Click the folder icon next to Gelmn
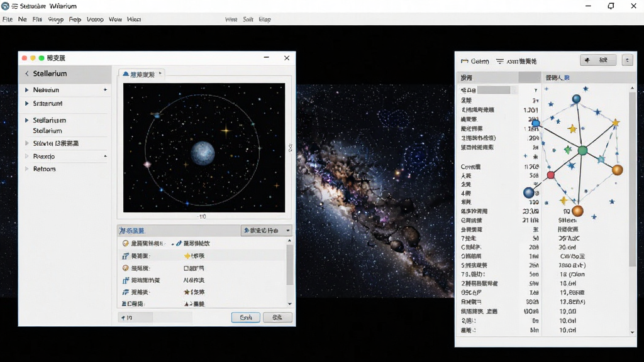The image size is (644, 362). pyautogui.click(x=465, y=61)
